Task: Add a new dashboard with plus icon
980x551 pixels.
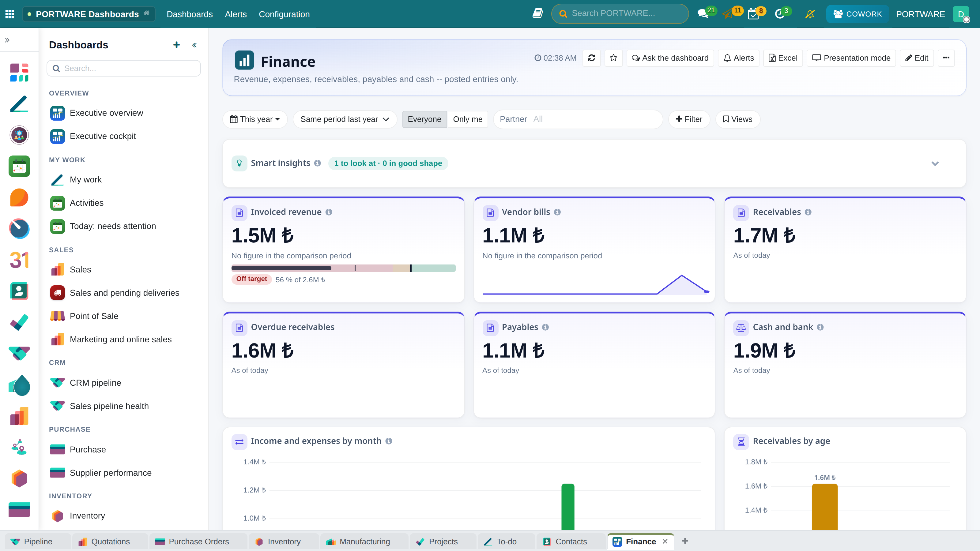Action: point(176,45)
